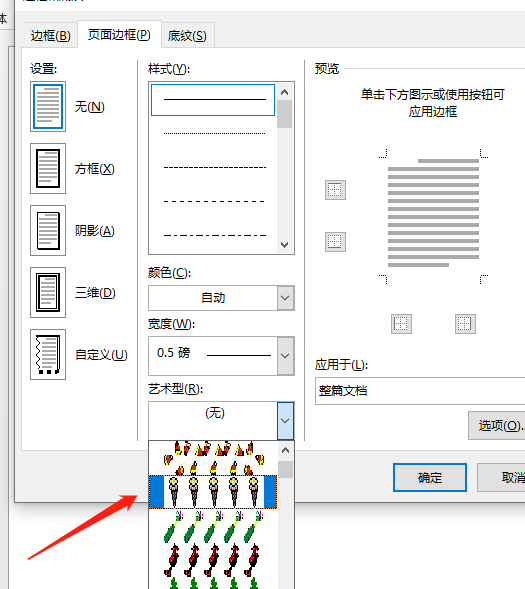Collapse the 艺术型(R) art dropdown arrow
This screenshot has width=525, height=589.
tap(285, 421)
